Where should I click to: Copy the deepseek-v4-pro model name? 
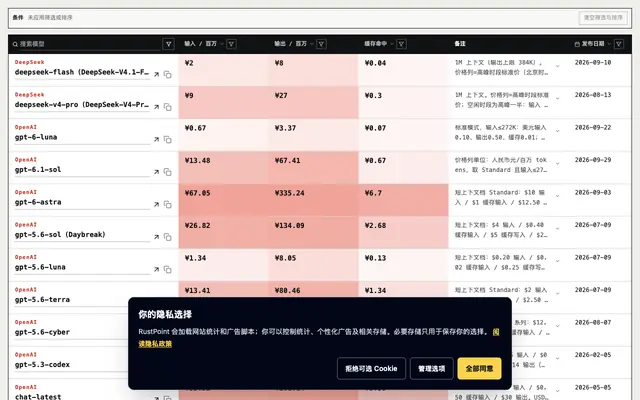coord(168,107)
